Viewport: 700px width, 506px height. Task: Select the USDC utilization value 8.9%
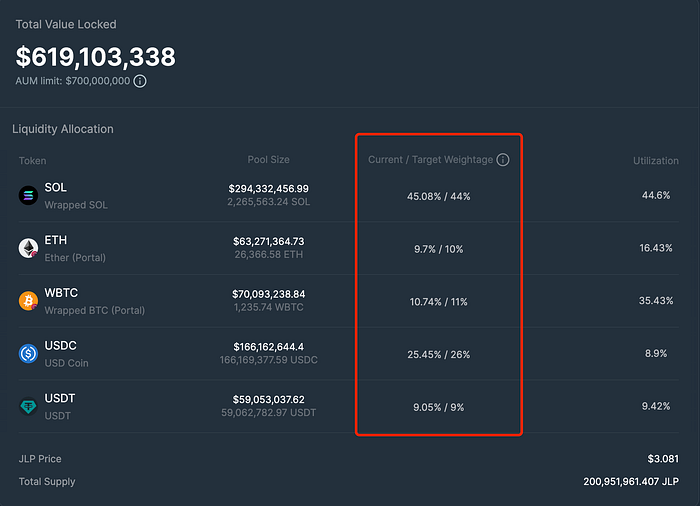coord(655,353)
